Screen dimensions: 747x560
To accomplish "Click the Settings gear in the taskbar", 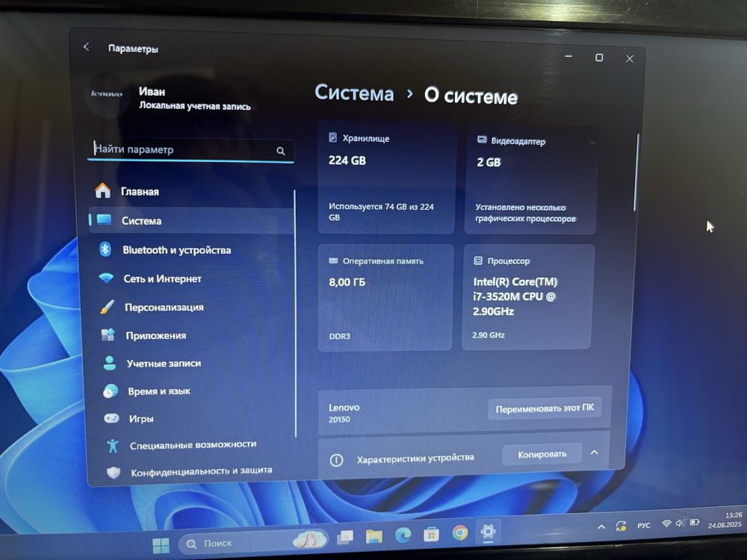I will (x=488, y=531).
